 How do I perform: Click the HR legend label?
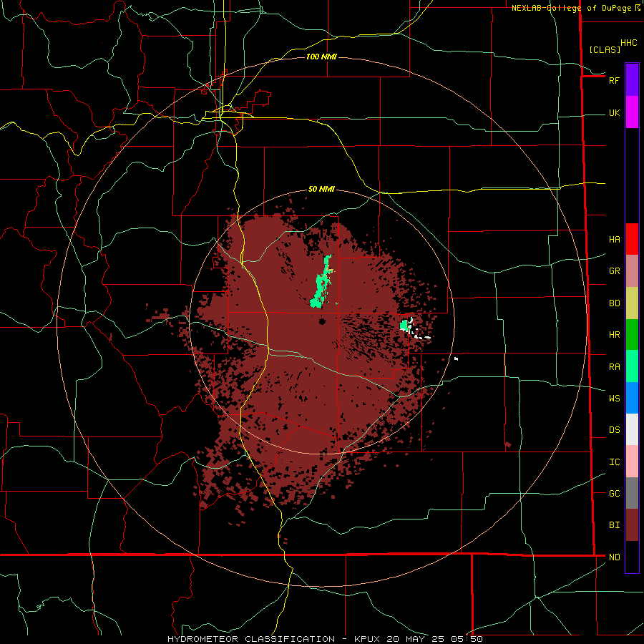coord(614,335)
